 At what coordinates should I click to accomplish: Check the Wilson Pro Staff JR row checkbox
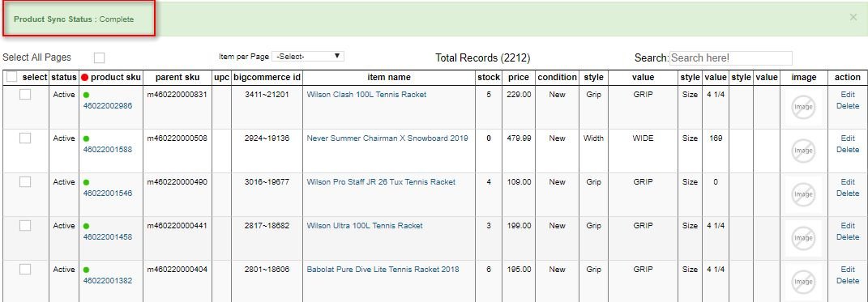coord(25,182)
